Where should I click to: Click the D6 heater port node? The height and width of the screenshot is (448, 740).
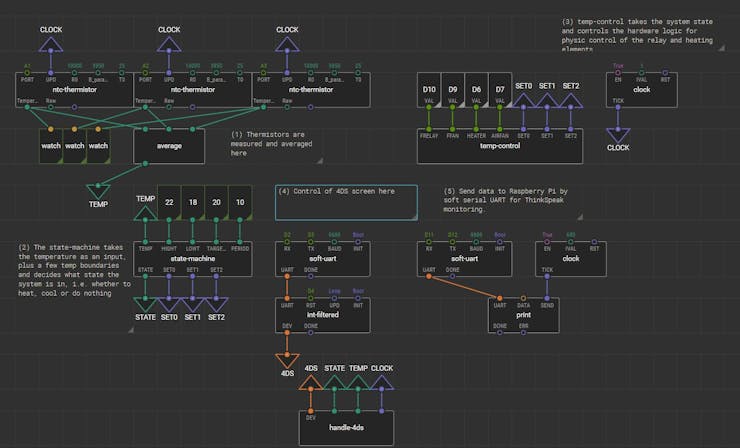click(x=476, y=94)
